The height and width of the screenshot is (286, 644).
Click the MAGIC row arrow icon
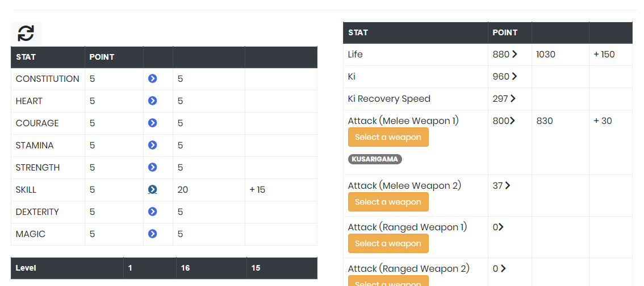click(x=152, y=234)
